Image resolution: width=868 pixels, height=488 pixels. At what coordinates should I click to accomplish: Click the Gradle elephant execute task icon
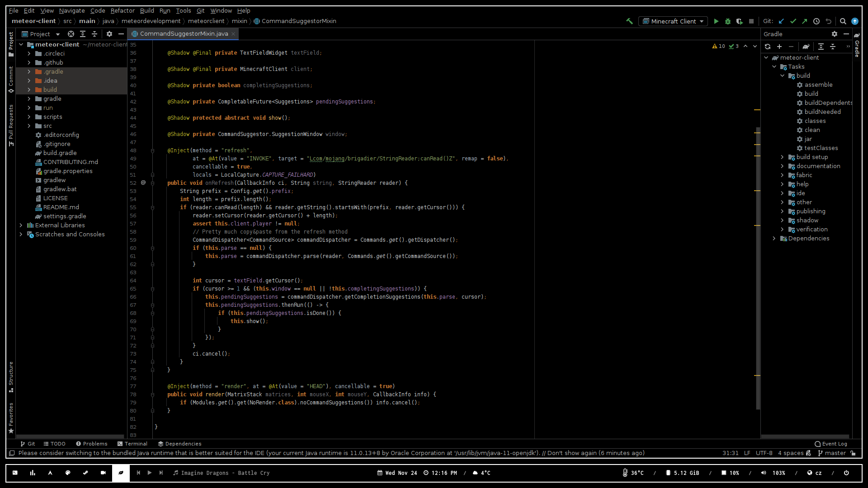pyautogui.click(x=806, y=47)
